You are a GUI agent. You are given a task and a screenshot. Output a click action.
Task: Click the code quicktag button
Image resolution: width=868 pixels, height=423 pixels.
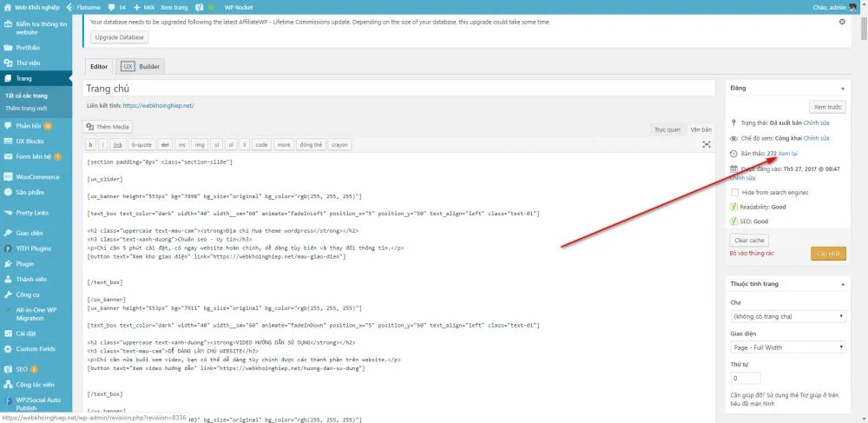click(x=262, y=144)
